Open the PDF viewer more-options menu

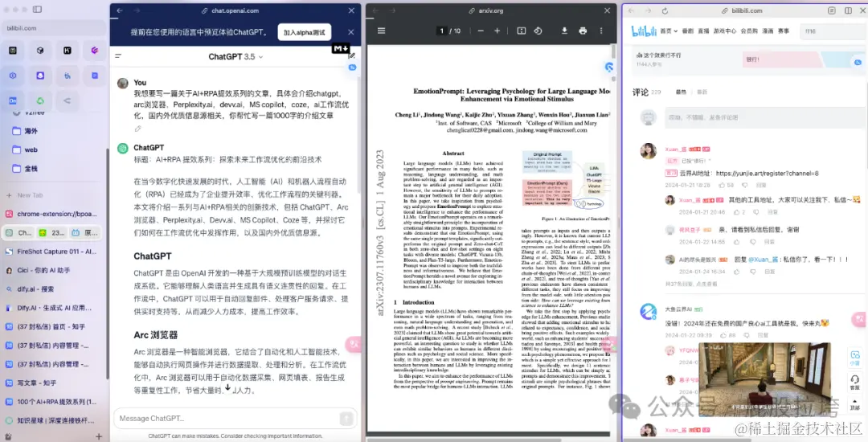pyautogui.click(x=601, y=31)
